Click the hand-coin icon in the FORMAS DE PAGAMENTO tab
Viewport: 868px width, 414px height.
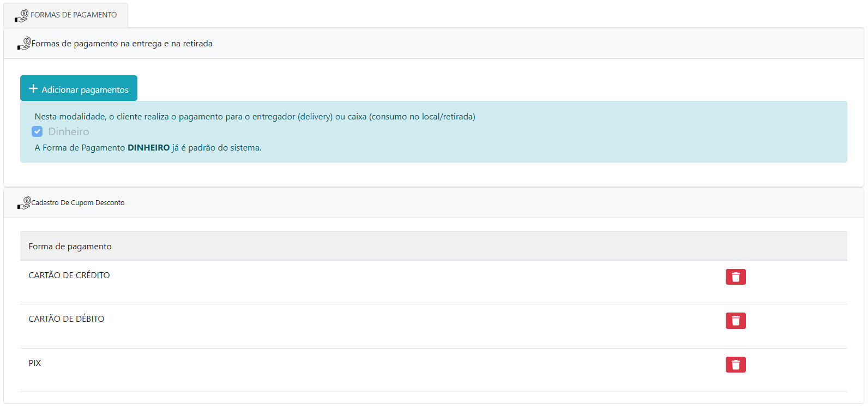(x=21, y=15)
